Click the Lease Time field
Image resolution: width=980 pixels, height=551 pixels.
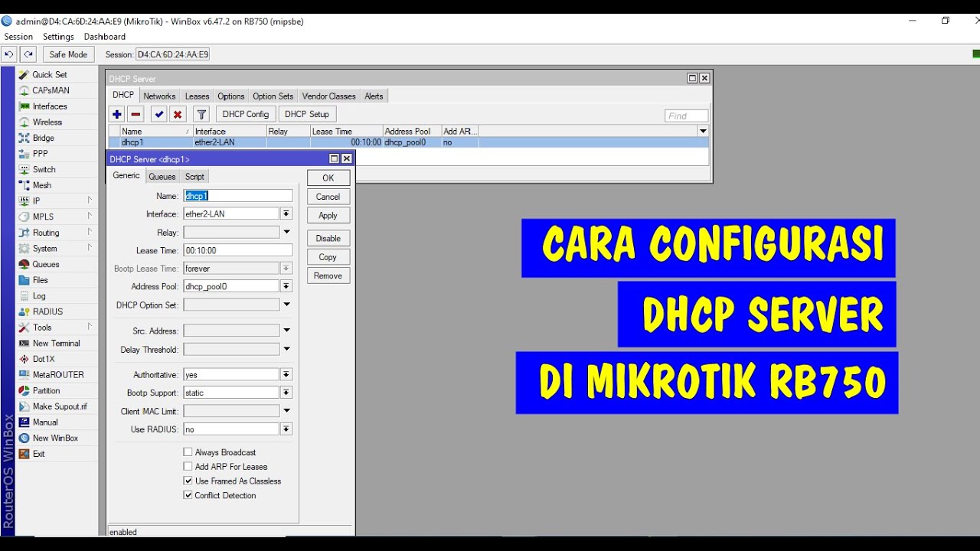(238, 250)
